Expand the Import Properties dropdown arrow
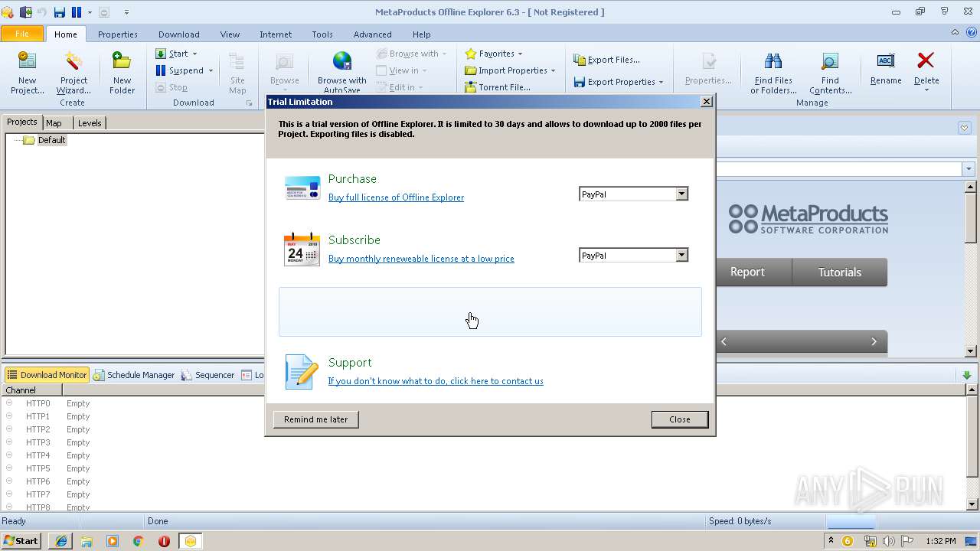 tap(553, 70)
